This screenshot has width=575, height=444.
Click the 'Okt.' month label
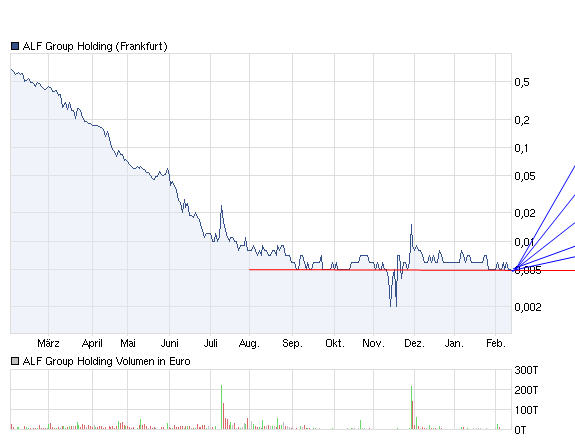[335, 344]
